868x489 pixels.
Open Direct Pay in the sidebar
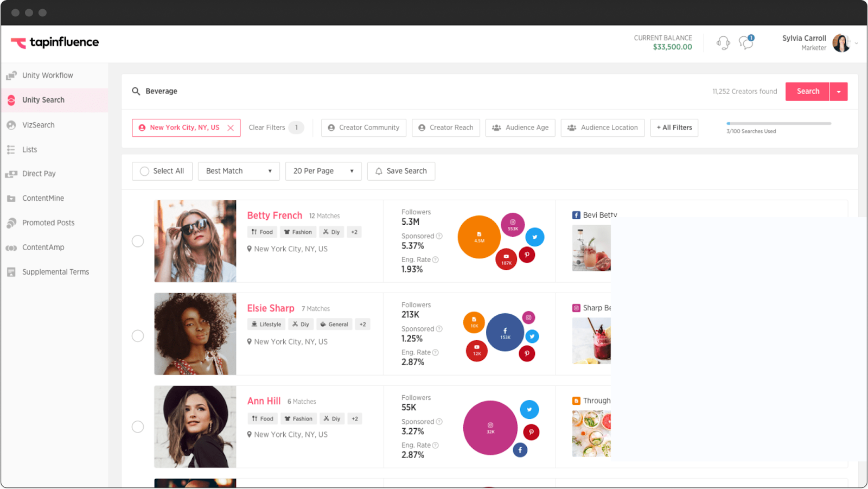54,174
